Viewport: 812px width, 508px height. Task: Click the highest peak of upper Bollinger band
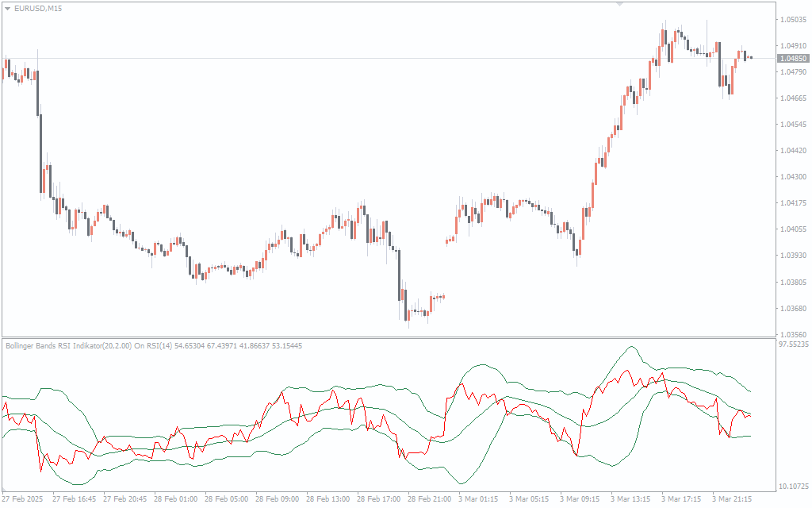[631, 346]
